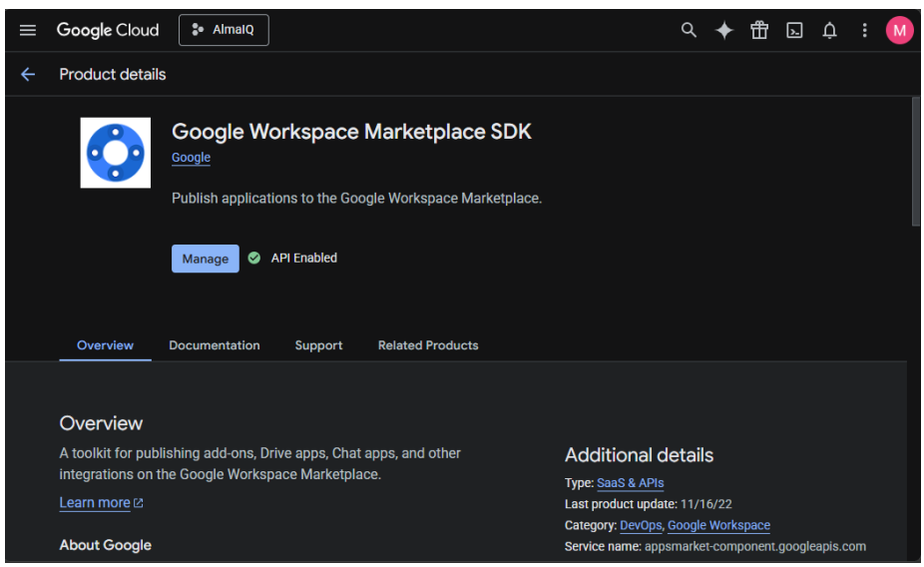Click the Additional details heading
Image resolution: width=924 pixels, height=567 pixels.
coord(639,455)
